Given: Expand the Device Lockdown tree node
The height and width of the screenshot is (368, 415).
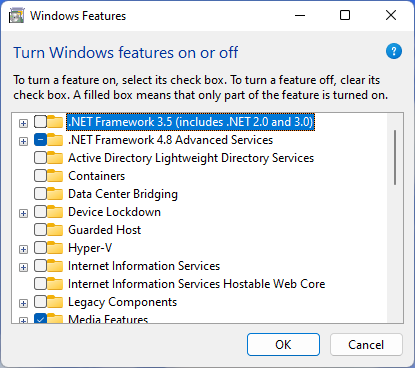Looking at the screenshot, I should coord(23,213).
